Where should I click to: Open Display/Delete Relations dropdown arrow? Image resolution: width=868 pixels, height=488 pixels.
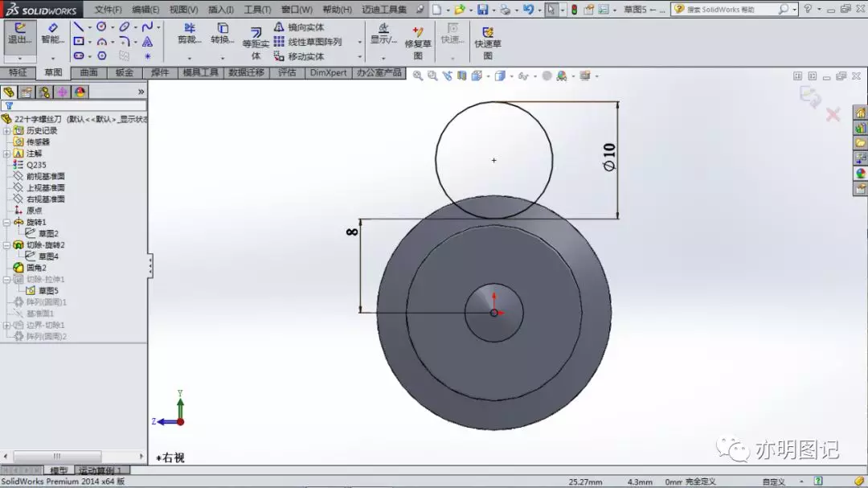383,58
